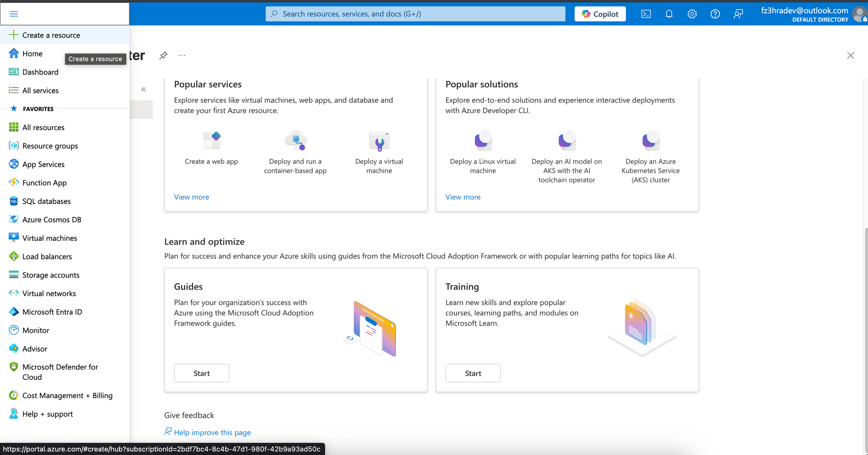Open Function App from favorites
868x455 pixels.
pyautogui.click(x=65, y=182)
